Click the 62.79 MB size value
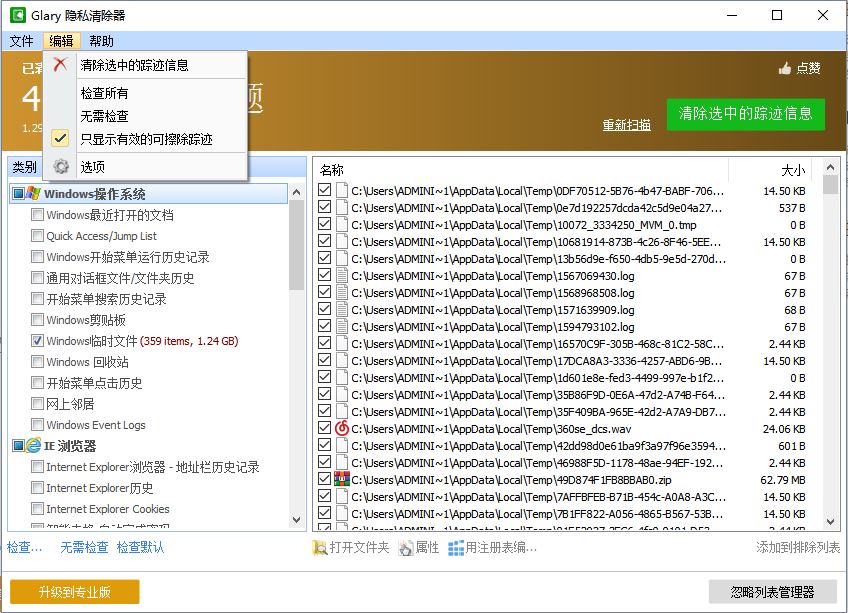 point(783,480)
